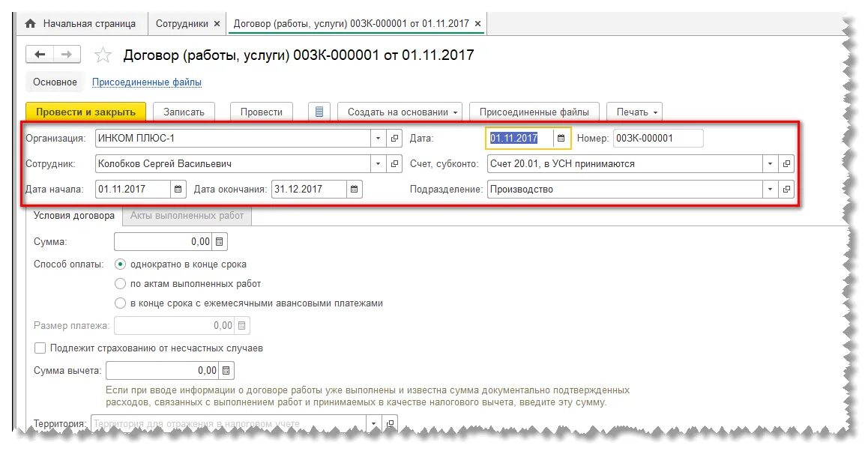The width and height of the screenshot is (868, 451).
Task: Select 'в конце срока с ежемесячными авансовыми платежами'
Action: tap(120, 303)
